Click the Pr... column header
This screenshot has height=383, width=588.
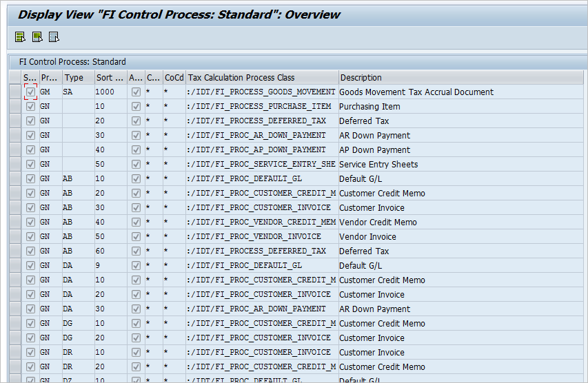[x=50, y=78]
